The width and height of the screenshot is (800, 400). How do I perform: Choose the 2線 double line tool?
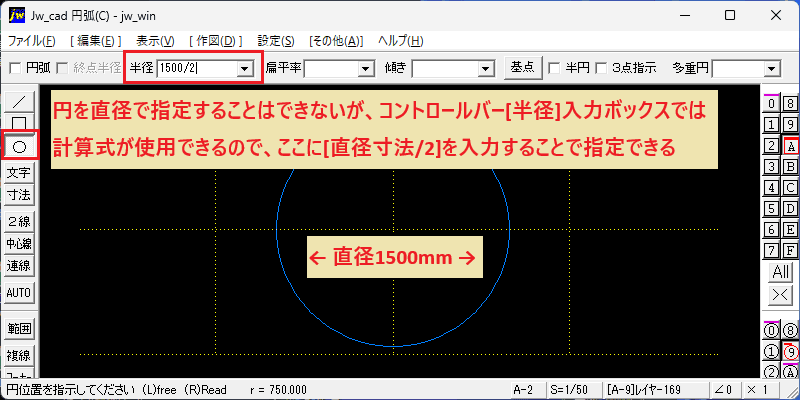19,221
